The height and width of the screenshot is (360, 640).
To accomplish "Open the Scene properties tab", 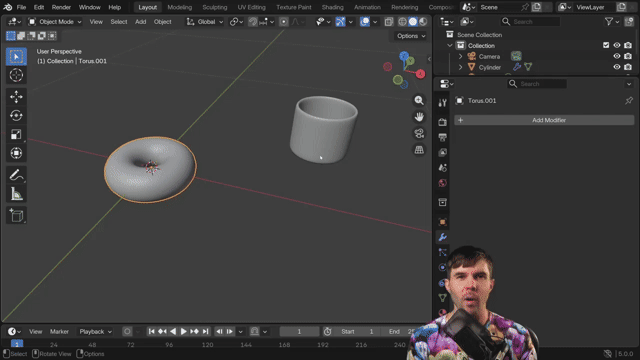I will tap(442, 168).
